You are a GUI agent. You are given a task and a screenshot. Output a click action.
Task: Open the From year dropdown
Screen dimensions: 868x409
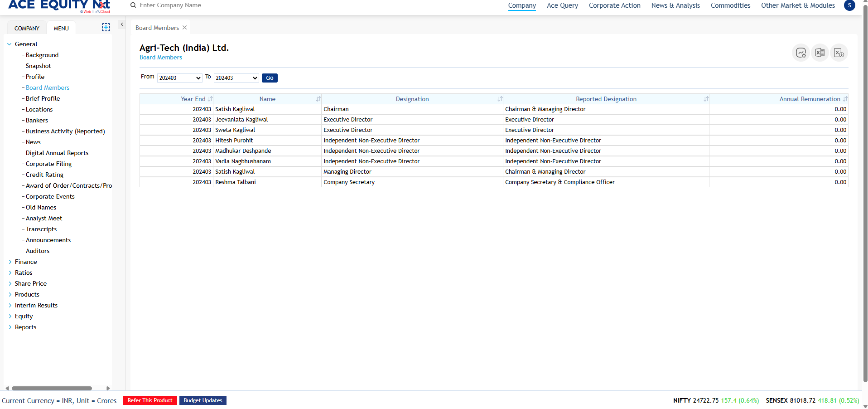click(x=180, y=78)
